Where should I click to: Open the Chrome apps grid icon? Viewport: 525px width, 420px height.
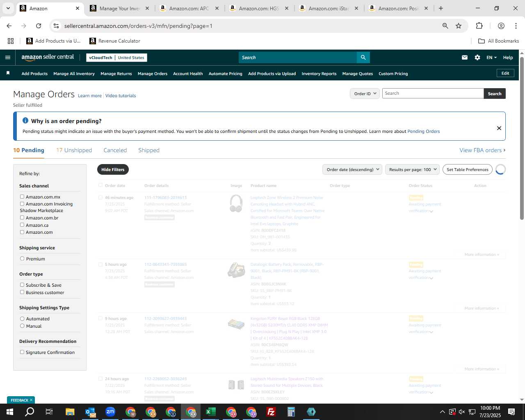click(x=11, y=41)
